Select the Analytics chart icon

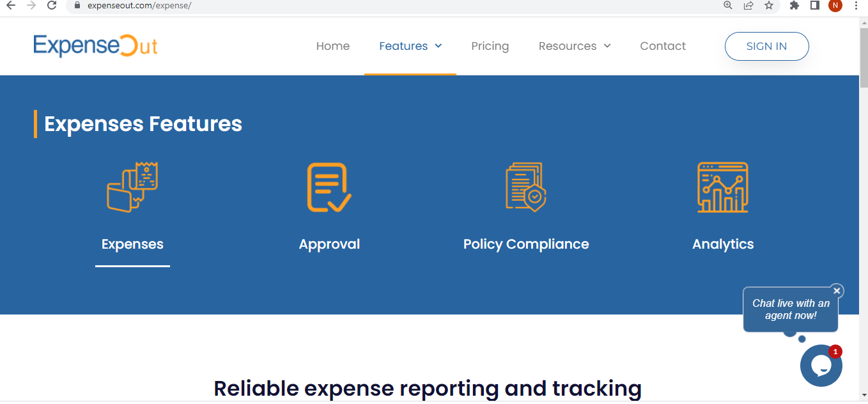[722, 187]
